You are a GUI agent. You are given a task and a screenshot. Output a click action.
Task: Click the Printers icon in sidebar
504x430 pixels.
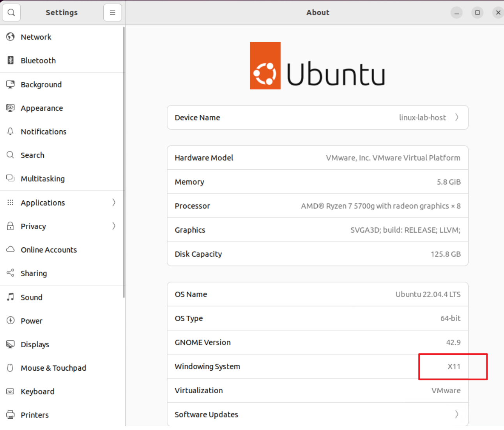point(11,415)
